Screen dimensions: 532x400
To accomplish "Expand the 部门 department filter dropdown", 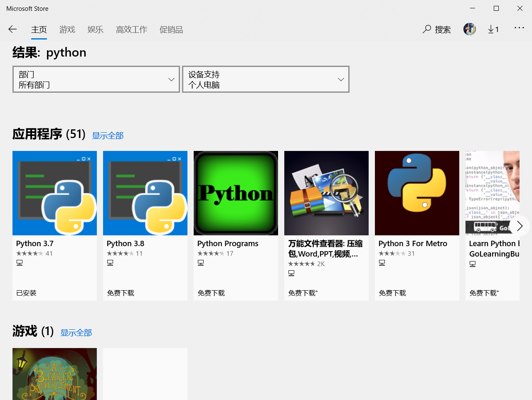I will tap(96, 79).
